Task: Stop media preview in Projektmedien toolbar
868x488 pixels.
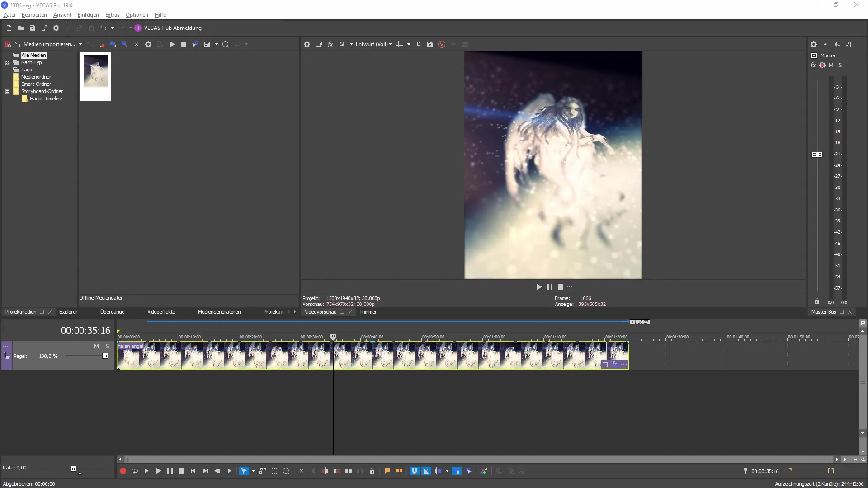Action: point(184,44)
